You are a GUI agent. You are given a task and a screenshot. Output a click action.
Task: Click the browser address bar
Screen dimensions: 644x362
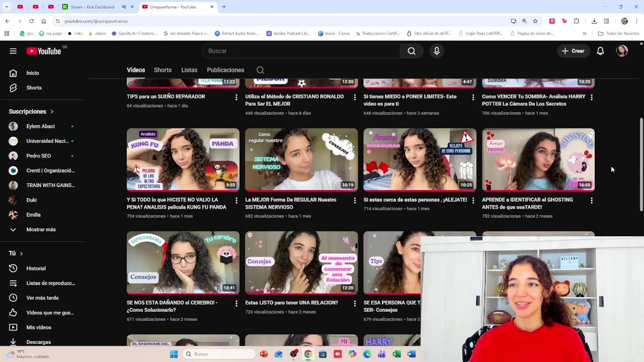click(x=282, y=21)
